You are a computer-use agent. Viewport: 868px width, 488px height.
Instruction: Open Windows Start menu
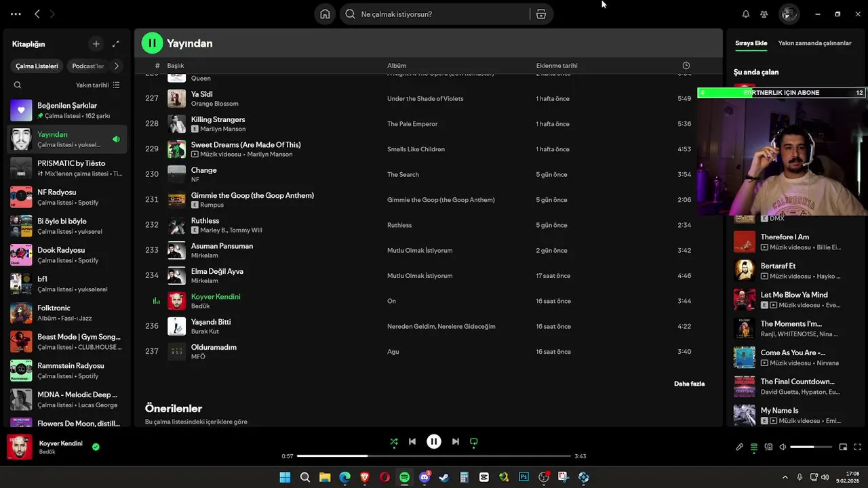tap(285, 477)
